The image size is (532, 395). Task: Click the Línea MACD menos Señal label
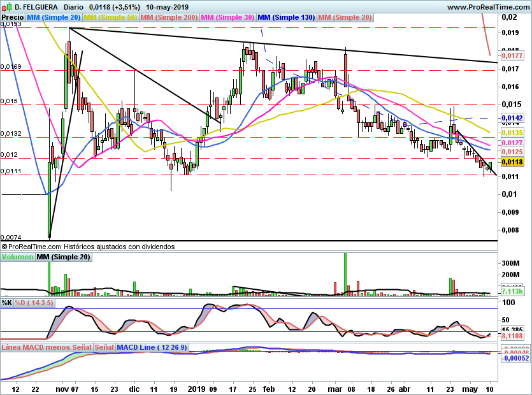click(x=47, y=347)
